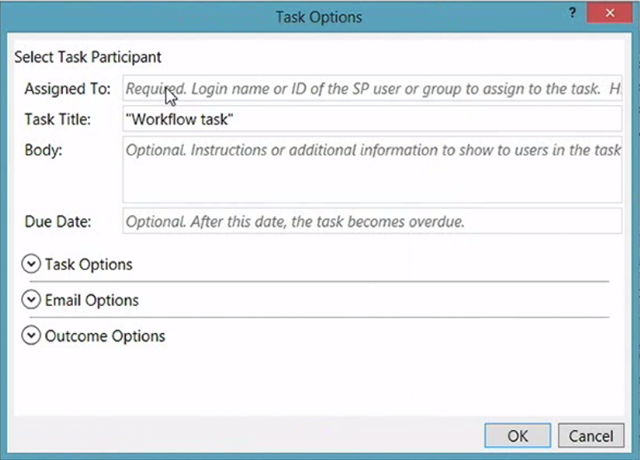Expand the Outcome Options chevron icon
This screenshot has height=460, width=640.
pos(31,336)
